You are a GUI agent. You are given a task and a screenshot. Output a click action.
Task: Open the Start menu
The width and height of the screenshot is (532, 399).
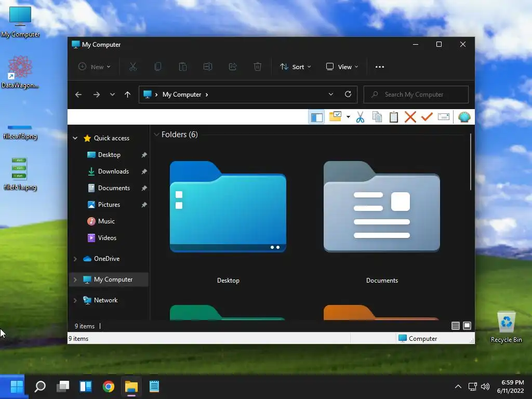(x=17, y=386)
